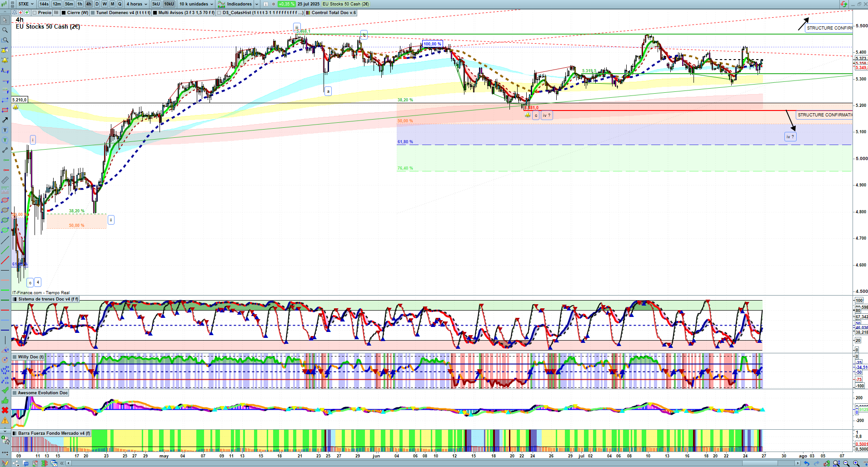Screen dimensions: 868x467
Task: Select the arrow cursor tool
Action: coord(5,20)
